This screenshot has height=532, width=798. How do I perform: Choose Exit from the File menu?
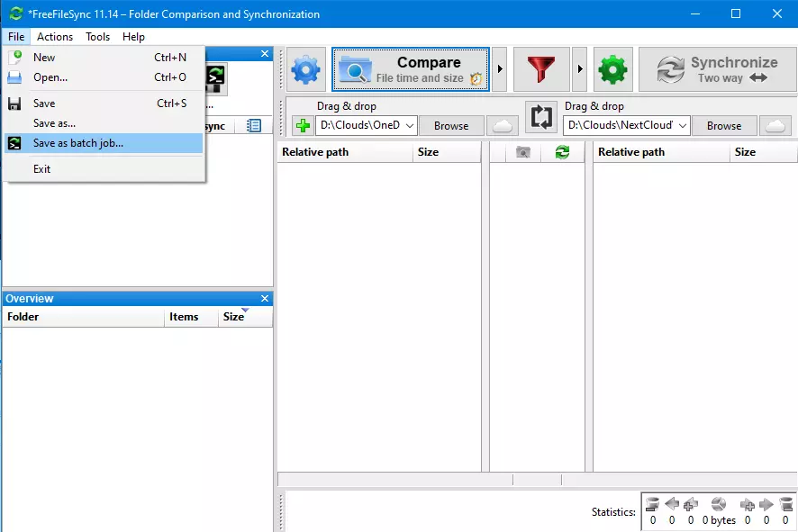[42, 169]
